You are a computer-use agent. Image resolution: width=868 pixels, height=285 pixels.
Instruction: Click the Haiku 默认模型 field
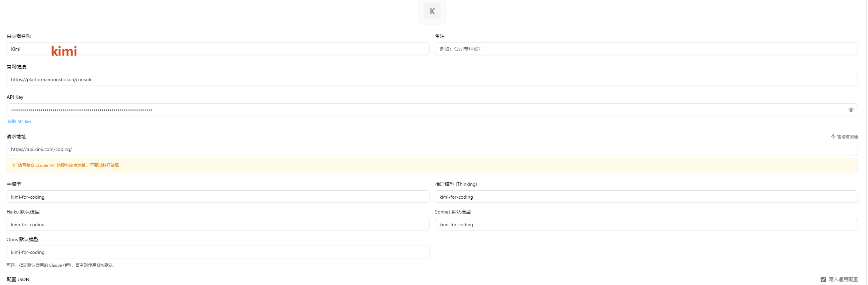[218, 224]
